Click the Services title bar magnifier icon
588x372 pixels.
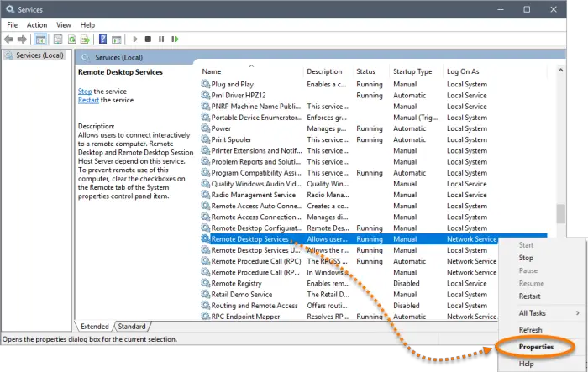10,9
